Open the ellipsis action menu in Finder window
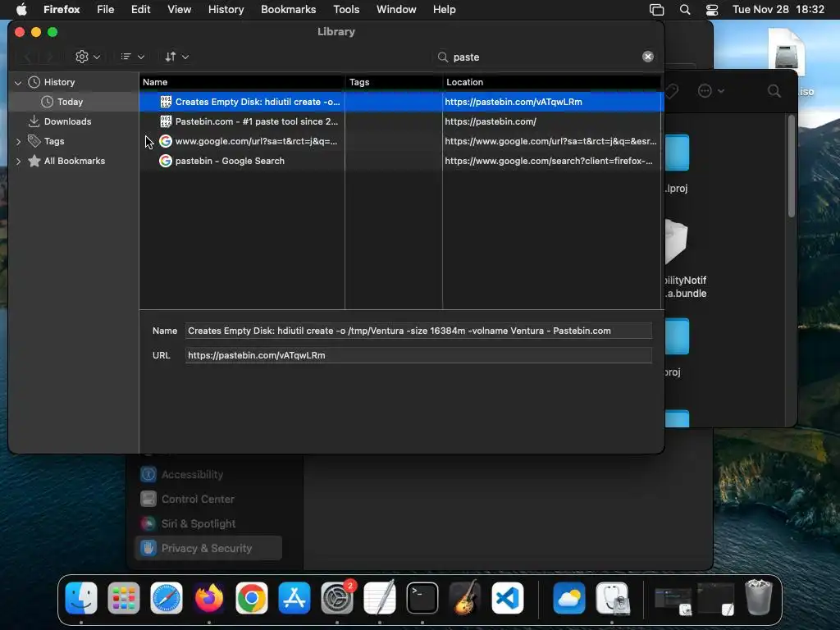Screen dimensions: 840x630 pos(710,91)
